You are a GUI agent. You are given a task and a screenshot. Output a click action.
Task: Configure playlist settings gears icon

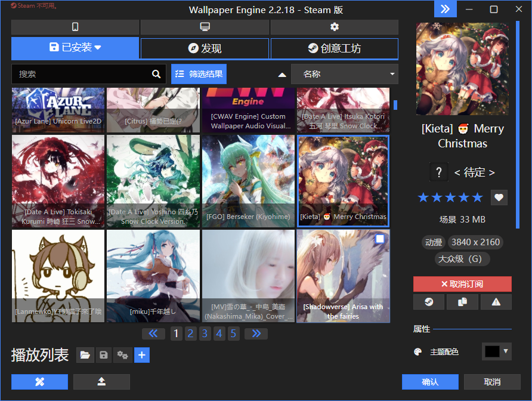point(122,355)
